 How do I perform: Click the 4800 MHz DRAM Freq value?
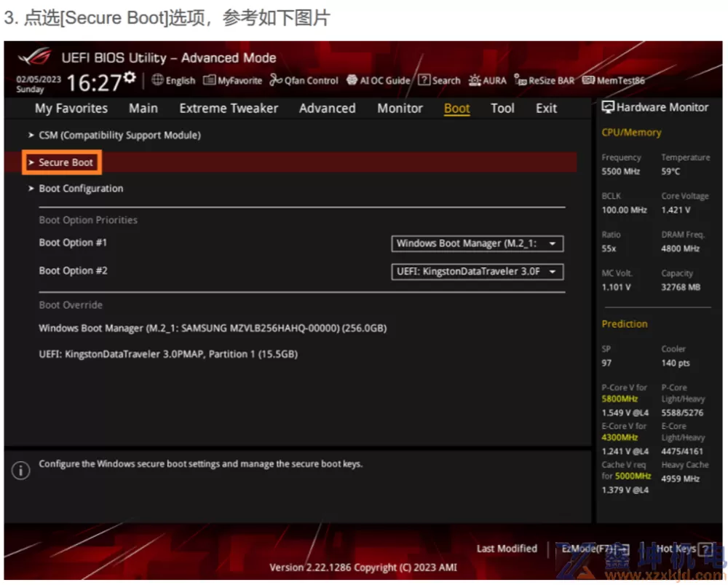click(680, 248)
